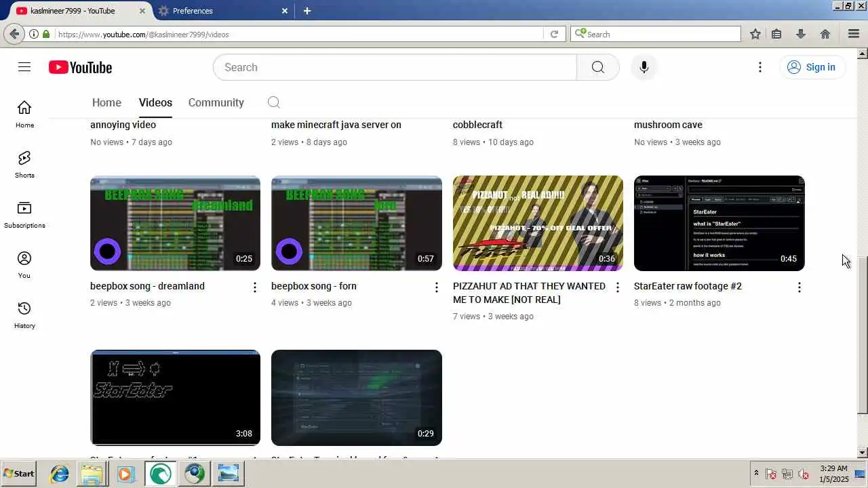Open video titled StarEater raw footage #2
The image size is (868, 488).
(688, 286)
